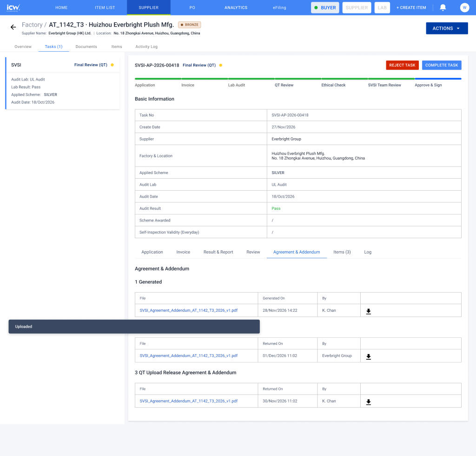Open the Agreement & Addendum sub-tab
This screenshot has height=456, width=476.
(x=297, y=252)
